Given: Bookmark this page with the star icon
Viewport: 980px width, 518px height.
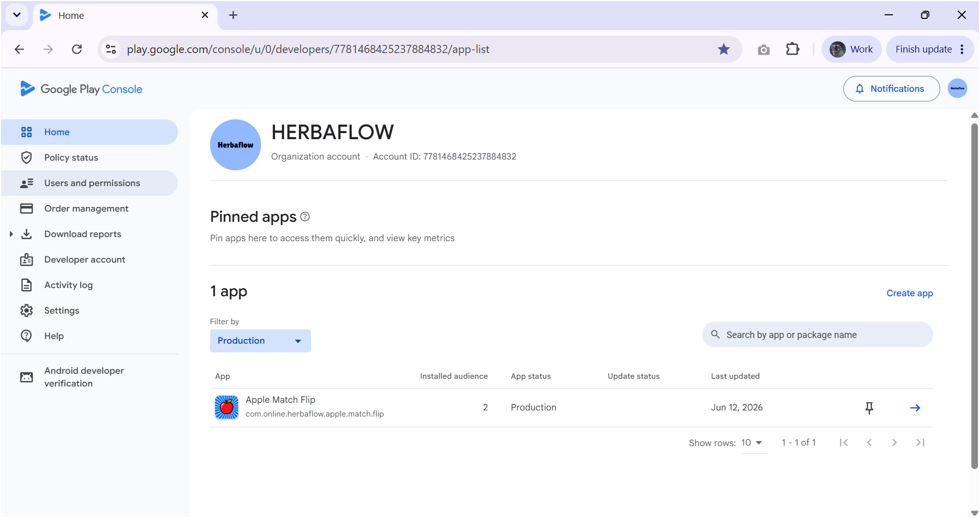Looking at the screenshot, I should coord(724,49).
